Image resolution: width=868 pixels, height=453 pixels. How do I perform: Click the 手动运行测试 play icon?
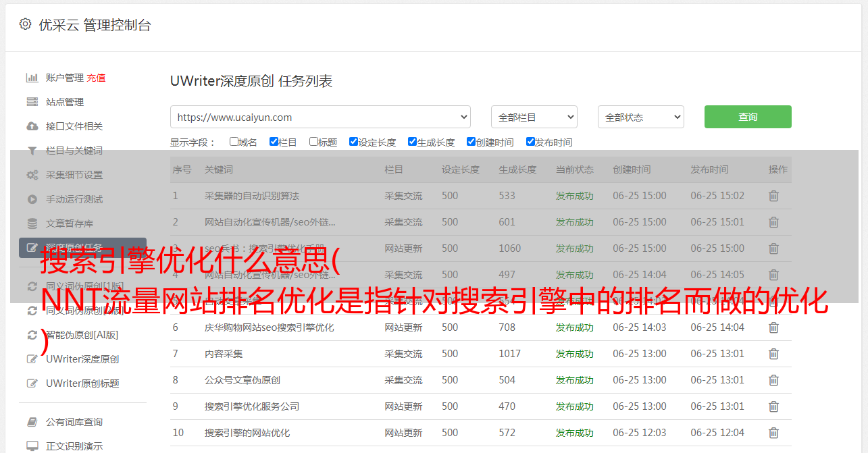[32, 199]
